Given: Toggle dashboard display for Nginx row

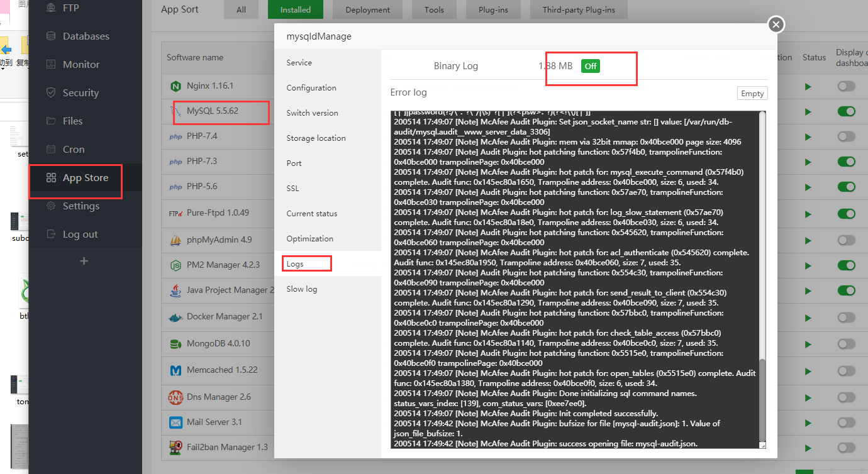Looking at the screenshot, I should [846, 86].
